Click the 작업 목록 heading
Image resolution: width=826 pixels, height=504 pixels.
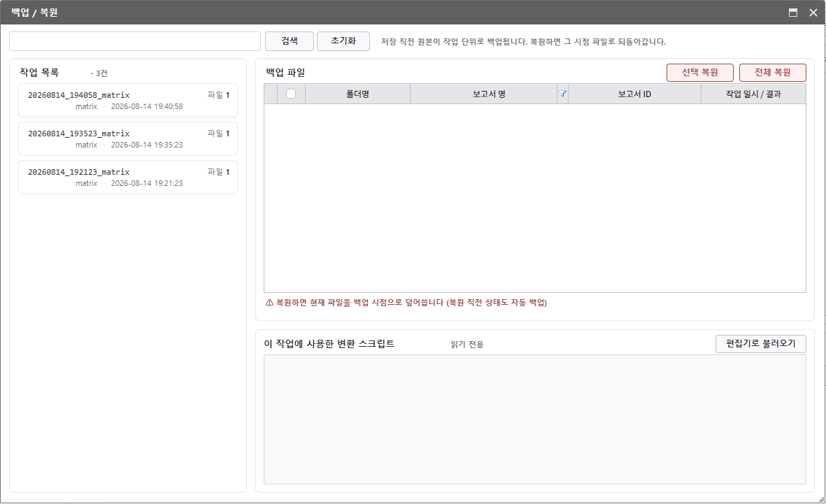pyautogui.click(x=39, y=73)
